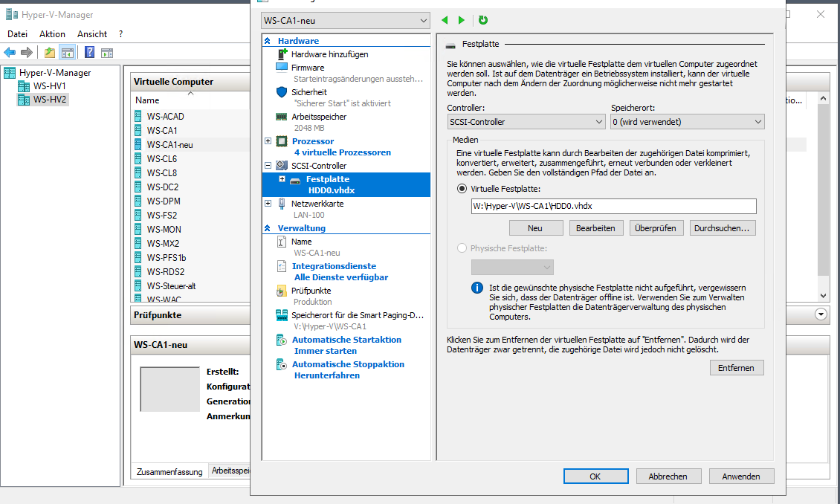Expand Festplatte node plus sign

(282, 179)
